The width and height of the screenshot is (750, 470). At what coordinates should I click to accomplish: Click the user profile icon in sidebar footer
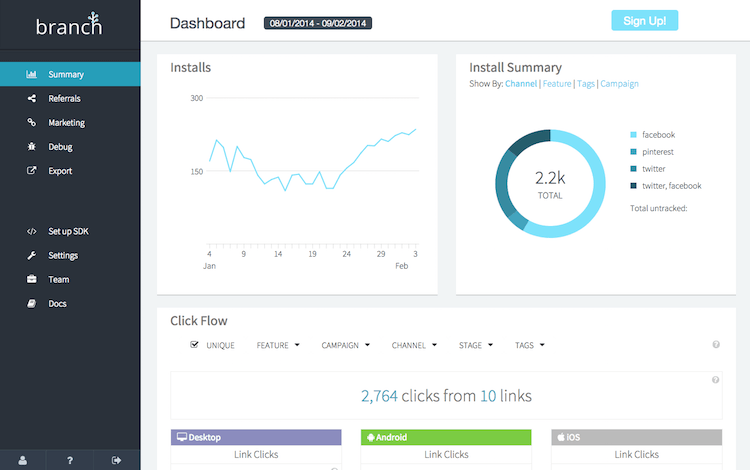tap(23, 460)
